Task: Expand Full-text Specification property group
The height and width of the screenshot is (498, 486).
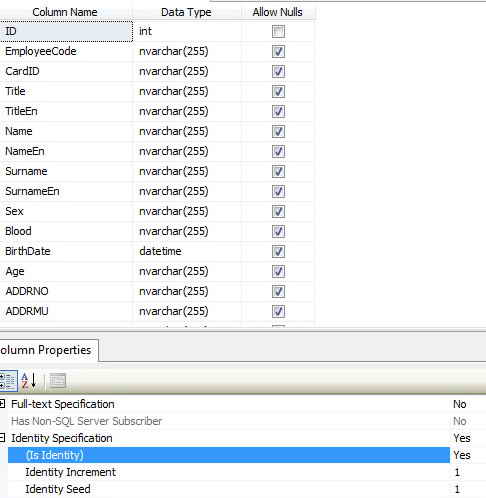Action: [x=2, y=404]
